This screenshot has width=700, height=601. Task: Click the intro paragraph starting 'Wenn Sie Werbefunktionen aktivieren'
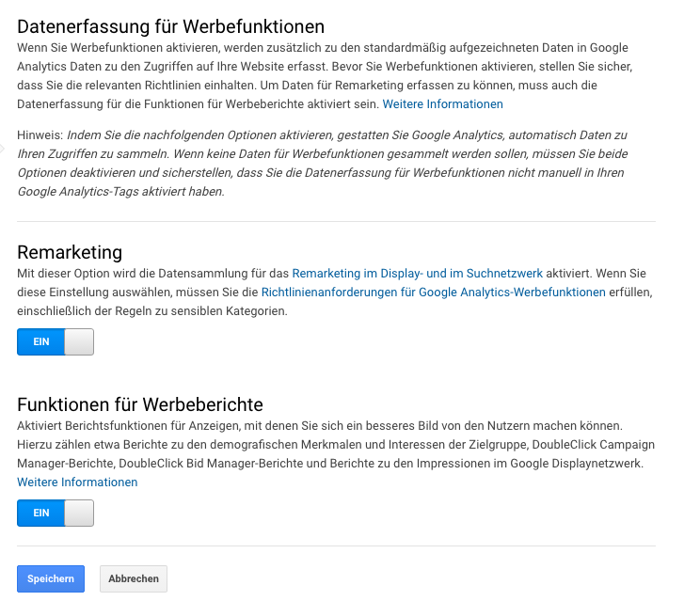tap(325, 76)
